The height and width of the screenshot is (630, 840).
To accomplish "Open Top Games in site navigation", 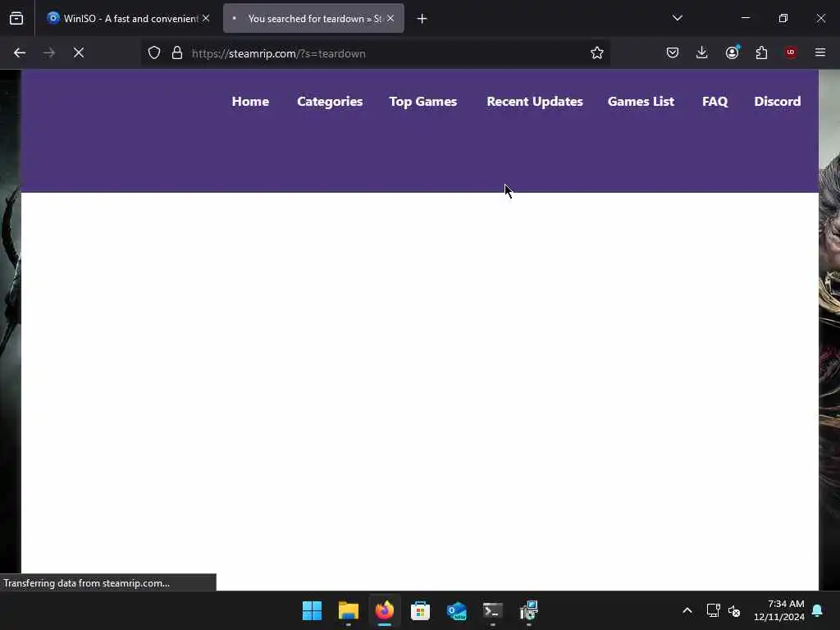I will click(423, 102).
